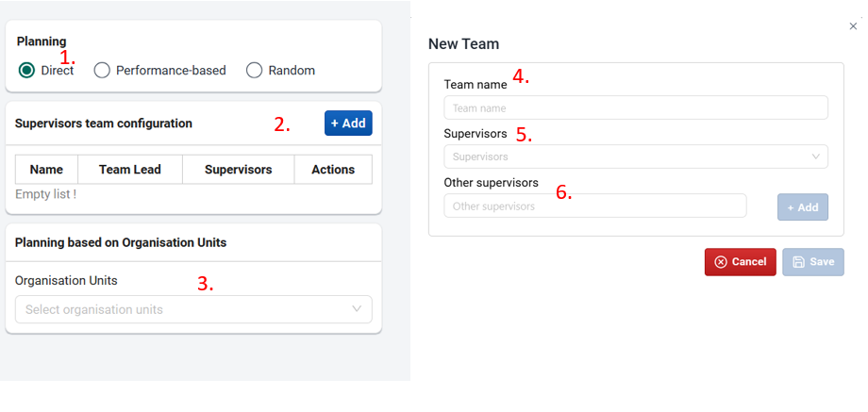Click the floppy disk icon on Save
868x412 pixels.
coord(798,262)
